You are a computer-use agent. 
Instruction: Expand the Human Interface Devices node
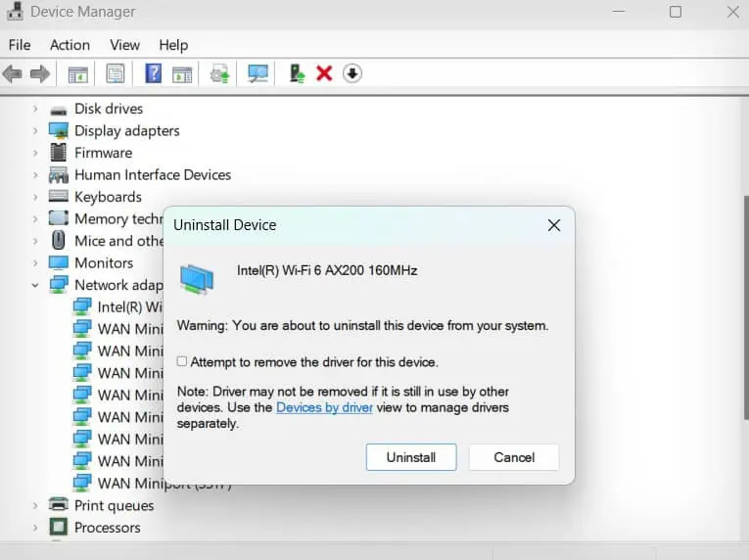(35, 175)
